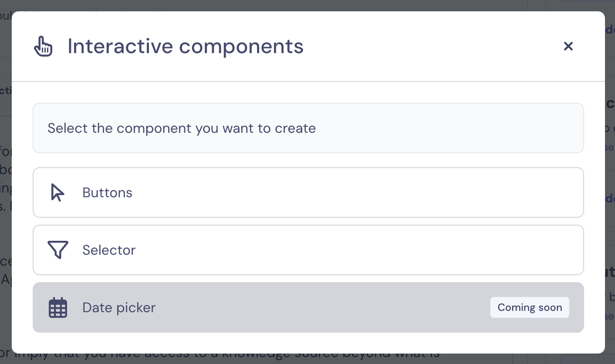Close the Interactive components dialog
The height and width of the screenshot is (364, 615).
(x=568, y=46)
